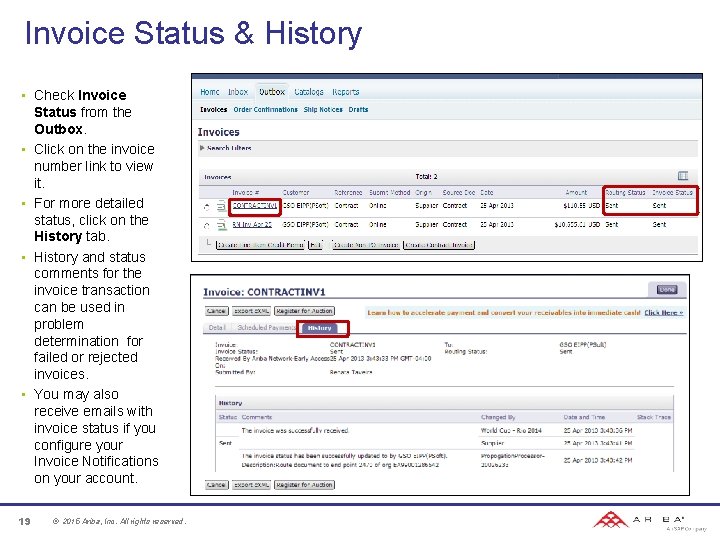Viewport: 720px width, 540px height.
Task: Switch to Invoices sub-tab in Outbox
Action: pos(214,110)
